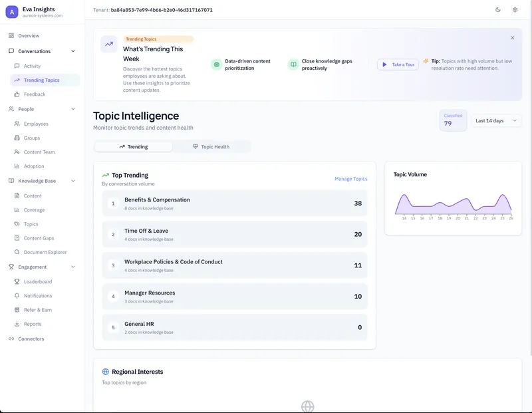The width and height of the screenshot is (532, 413).
Task: Open settings gear icon in header
Action: pyautogui.click(x=515, y=10)
